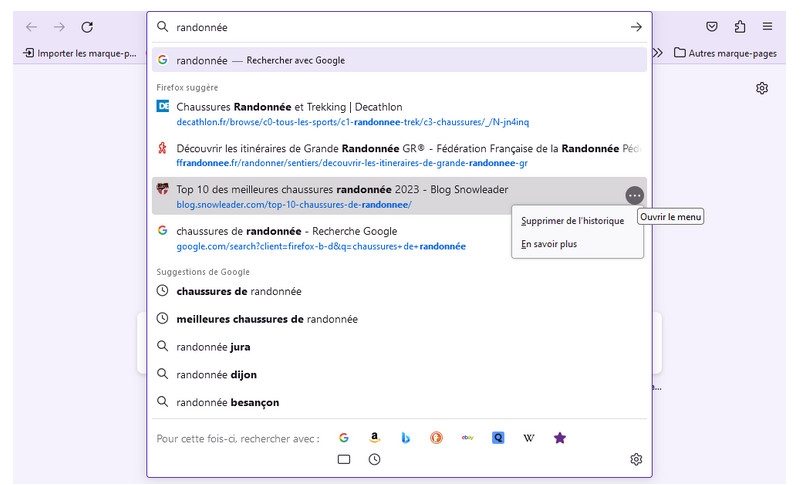Choose En savoir plus menu entry
Screen dimensions: 807x485
[x=577, y=244]
